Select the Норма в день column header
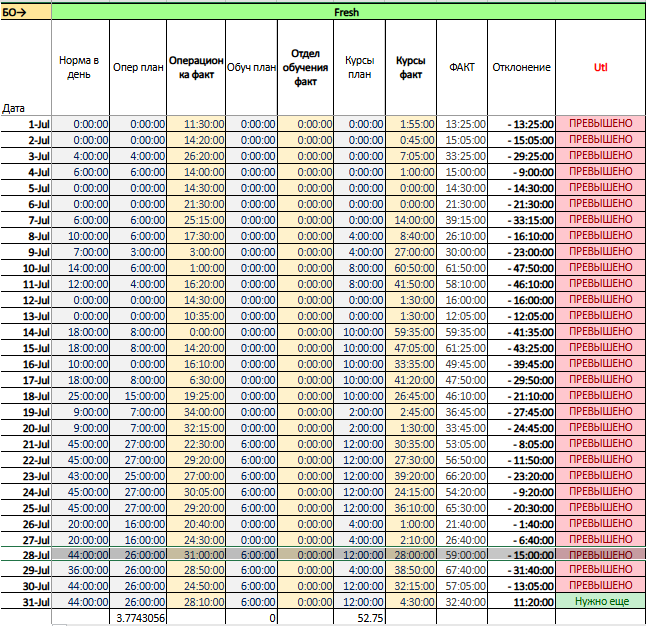The width and height of the screenshot is (646, 626). (x=80, y=68)
